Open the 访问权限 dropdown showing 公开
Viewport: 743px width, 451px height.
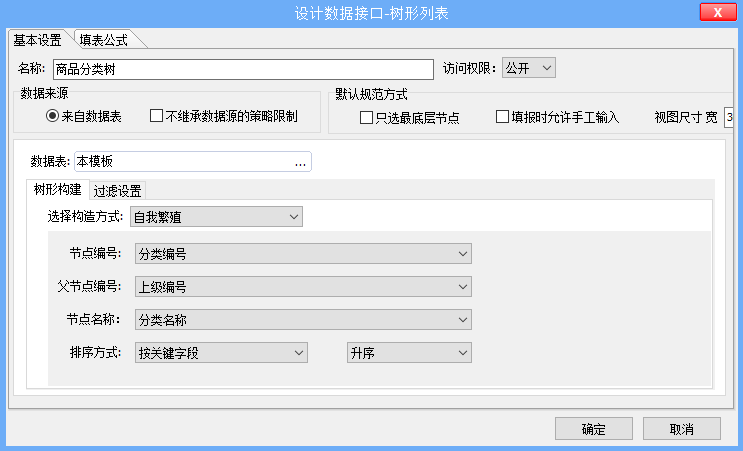click(528, 68)
